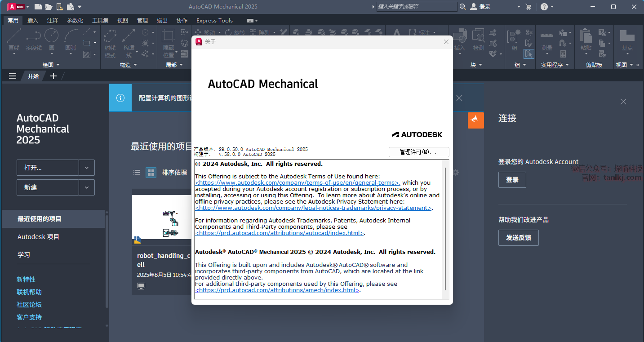
Task: Click the help question mark icon
Action: click(544, 7)
